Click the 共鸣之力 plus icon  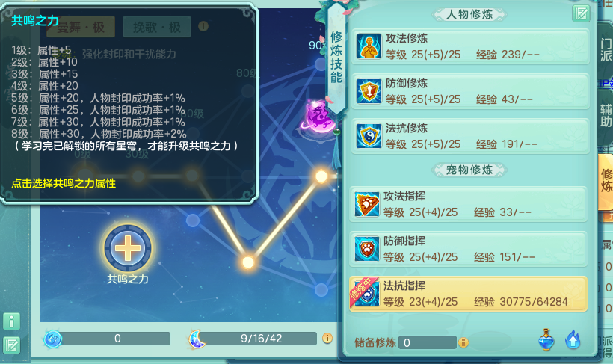point(127,248)
